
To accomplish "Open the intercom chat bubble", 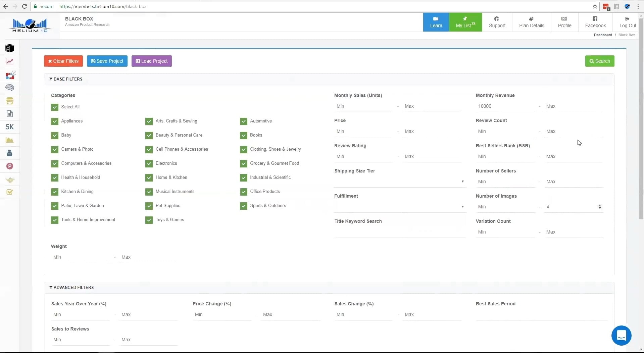I will pyautogui.click(x=621, y=335).
